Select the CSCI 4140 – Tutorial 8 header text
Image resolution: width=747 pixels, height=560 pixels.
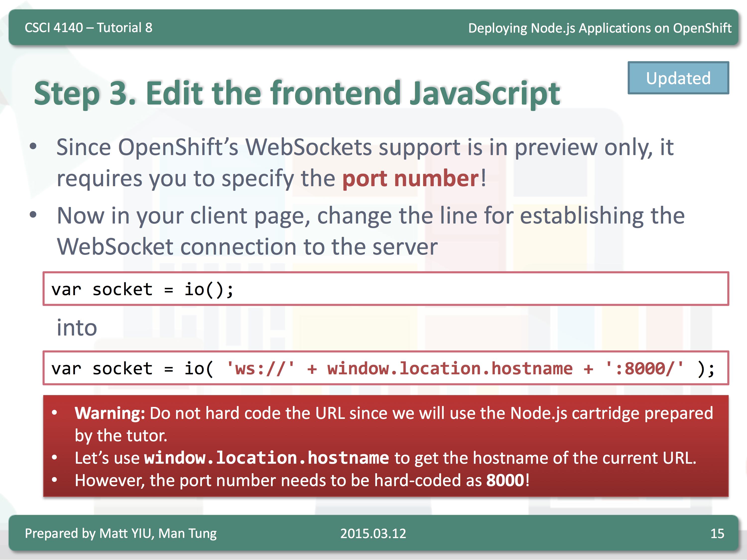[88, 28]
